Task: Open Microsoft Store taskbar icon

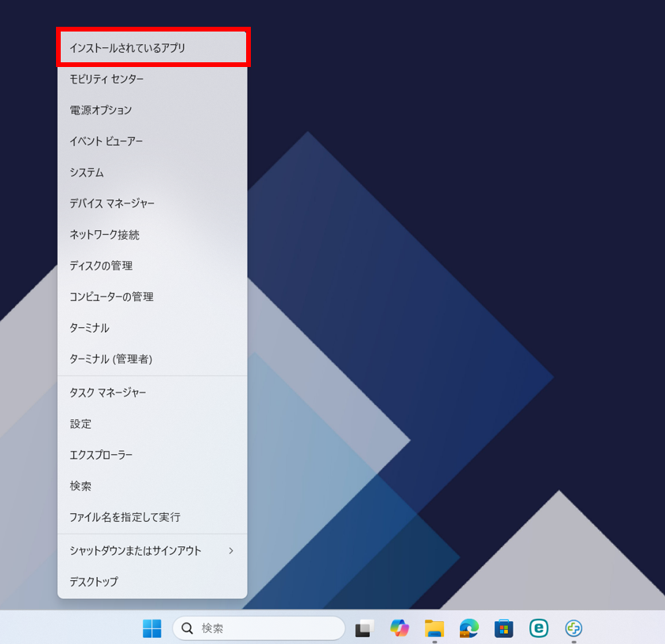Action: [x=504, y=628]
